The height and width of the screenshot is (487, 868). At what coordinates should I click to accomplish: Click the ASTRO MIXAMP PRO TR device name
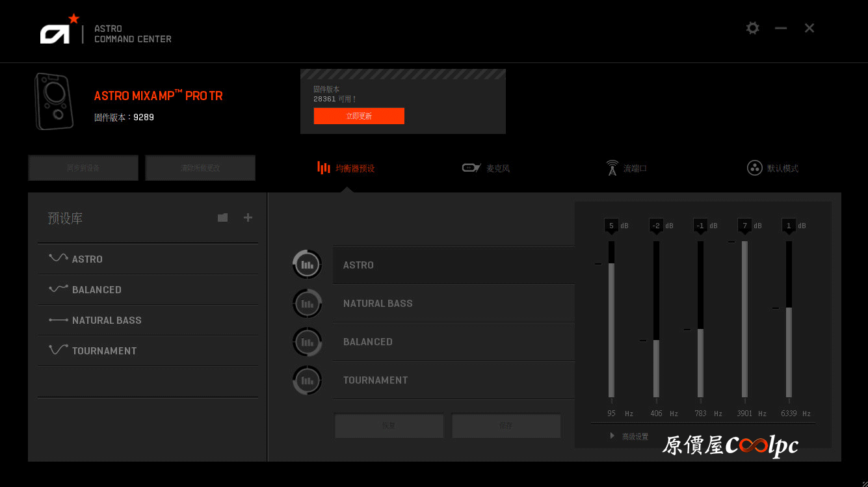click(158, 96)
